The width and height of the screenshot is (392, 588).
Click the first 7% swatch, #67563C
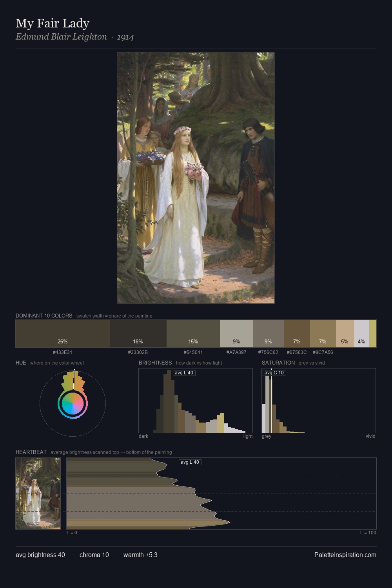[x=297, y=334]
